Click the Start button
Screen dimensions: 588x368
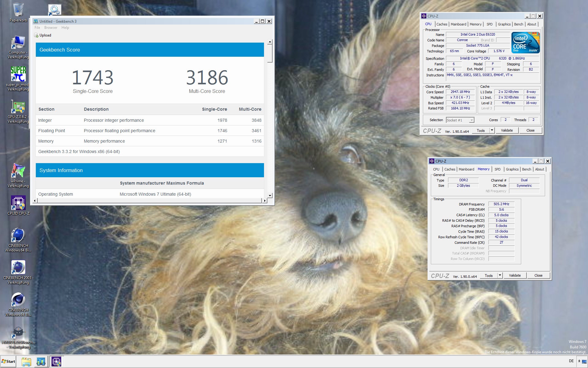tap(8, 362)
